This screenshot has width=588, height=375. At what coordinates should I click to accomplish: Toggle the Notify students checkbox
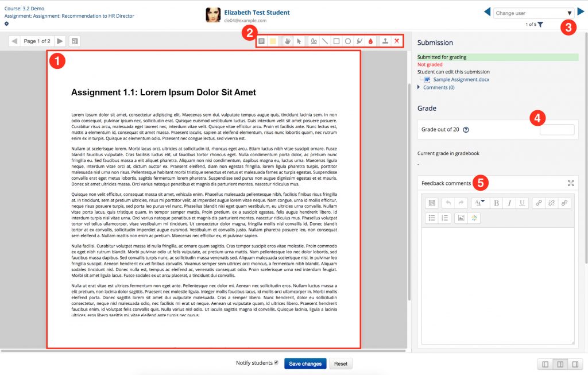(x=276, y=363)
